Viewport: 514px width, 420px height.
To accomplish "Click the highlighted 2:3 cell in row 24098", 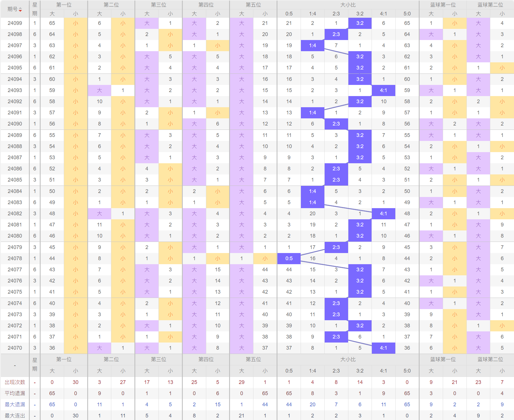I will point(336,34).
